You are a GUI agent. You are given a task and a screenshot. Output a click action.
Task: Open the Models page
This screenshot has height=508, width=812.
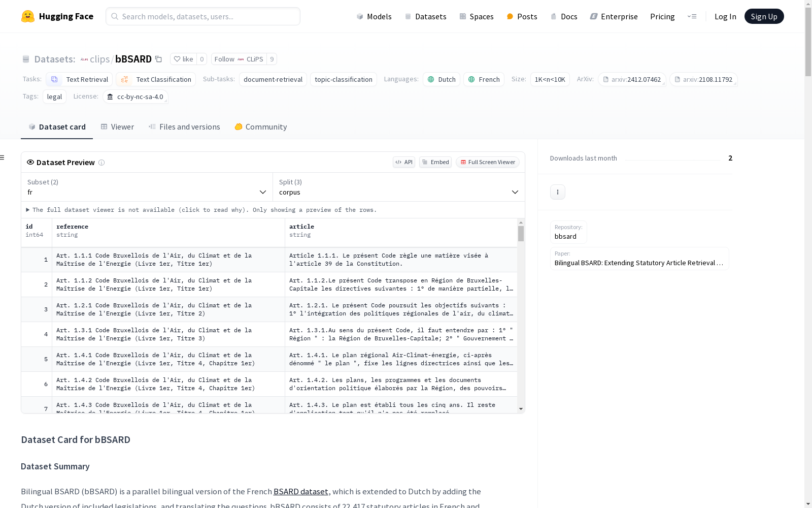(374, 16)
